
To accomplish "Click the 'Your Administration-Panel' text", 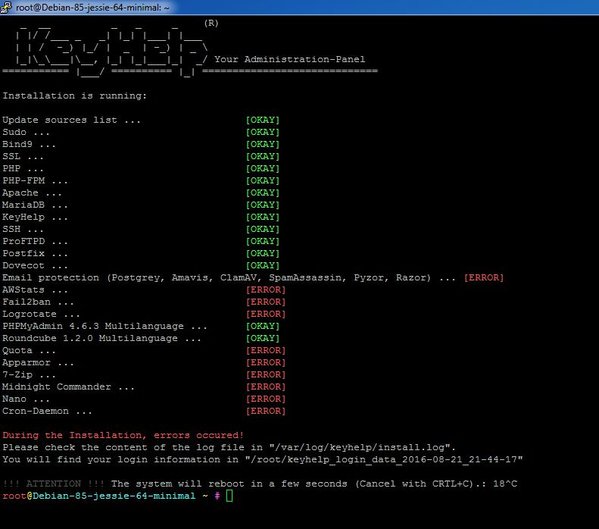I will click(x=290, y=59).
